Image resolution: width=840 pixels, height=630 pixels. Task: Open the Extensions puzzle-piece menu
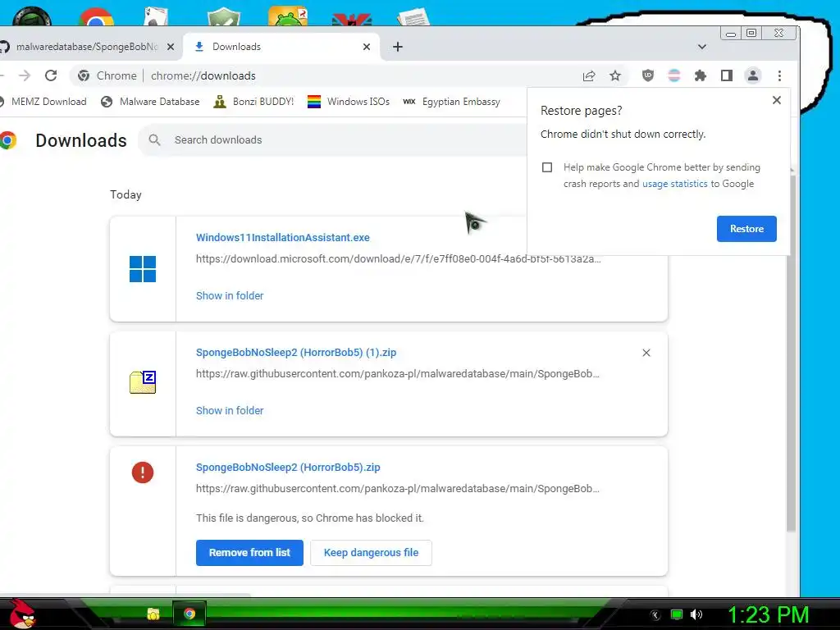[701, 75]
